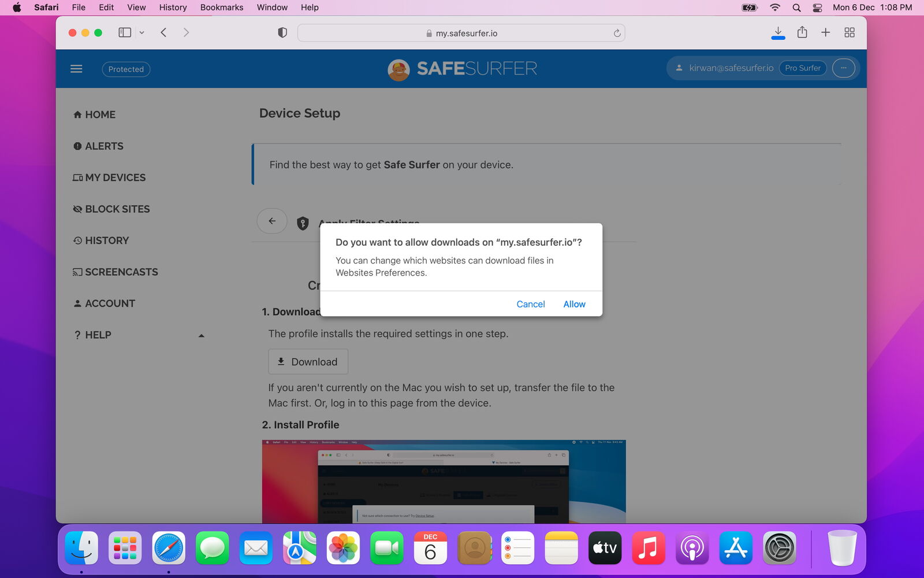Open Notes from the Dock

click(561, 548)
